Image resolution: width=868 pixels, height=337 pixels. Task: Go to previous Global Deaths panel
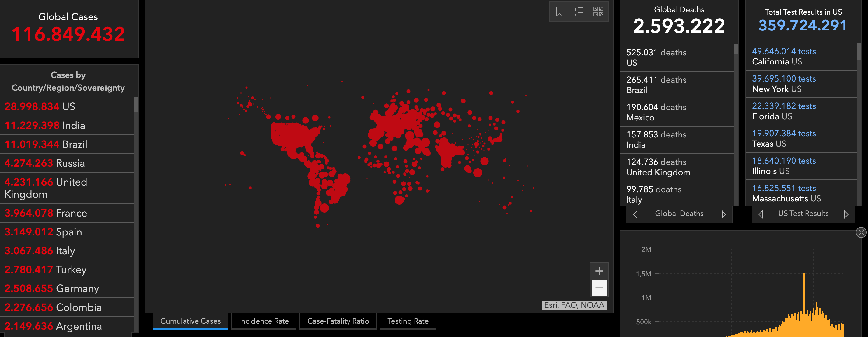click(635, 214)
